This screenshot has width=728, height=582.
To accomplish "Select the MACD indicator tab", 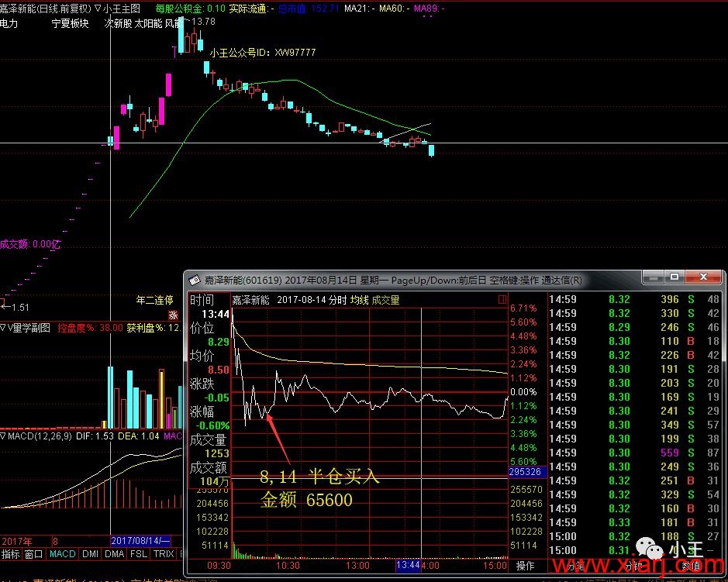I will point(63,554).
